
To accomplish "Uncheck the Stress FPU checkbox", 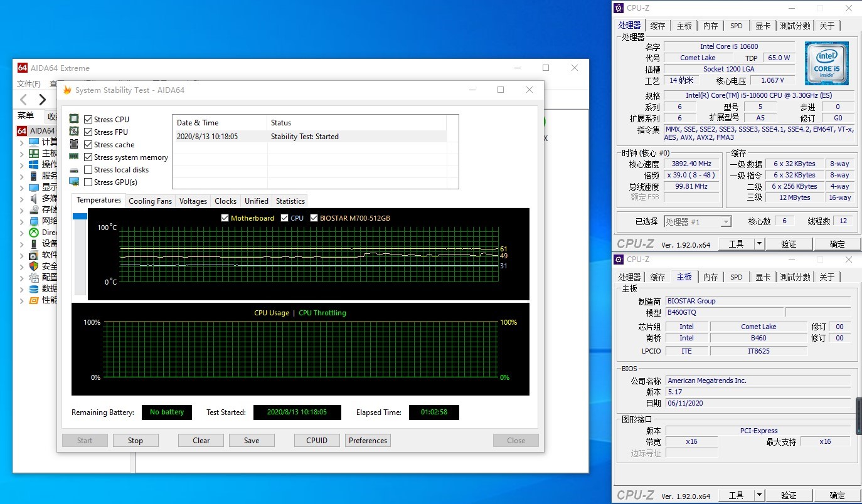I will click(x=88, y=132).
